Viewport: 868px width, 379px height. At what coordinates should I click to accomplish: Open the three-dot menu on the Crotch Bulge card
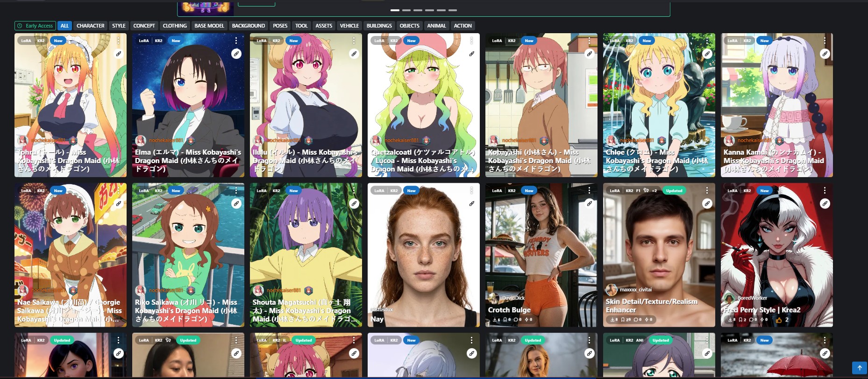coord(590,190)
